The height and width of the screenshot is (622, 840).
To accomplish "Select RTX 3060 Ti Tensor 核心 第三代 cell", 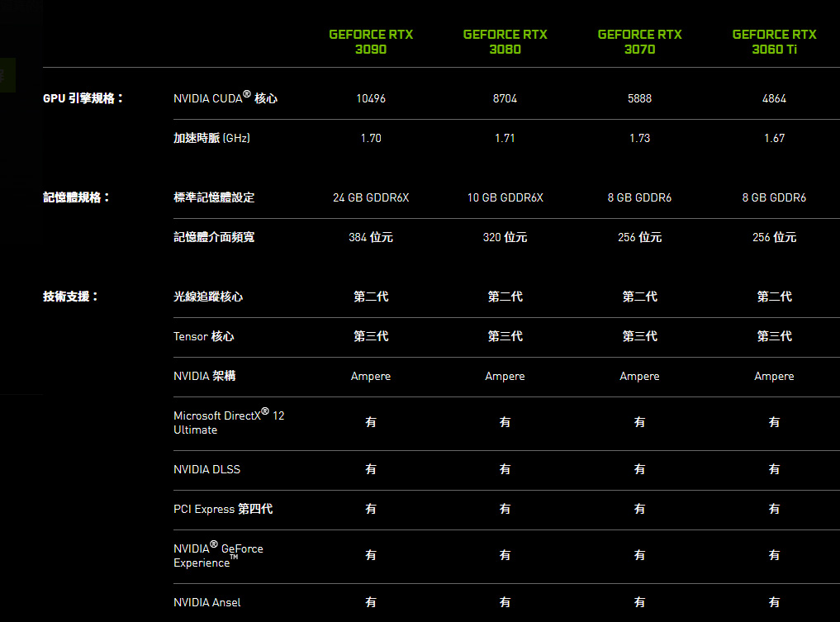I will 774,336.
